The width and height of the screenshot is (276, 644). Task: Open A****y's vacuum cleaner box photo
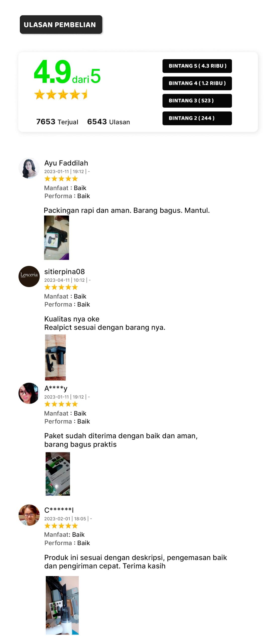pyautogui.click(x=58, y=474)
